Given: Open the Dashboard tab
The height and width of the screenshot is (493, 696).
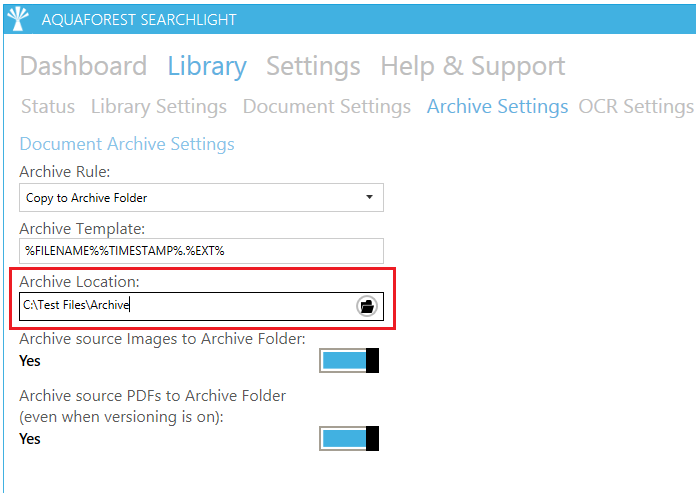Looking at the screenshot, I should tap(83, 66).
